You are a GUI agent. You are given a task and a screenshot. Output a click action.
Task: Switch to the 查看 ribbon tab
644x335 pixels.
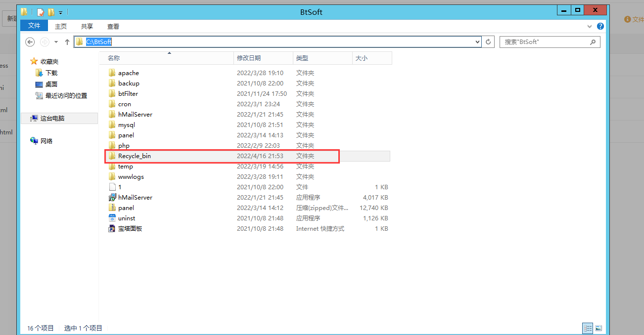point(113,26)
